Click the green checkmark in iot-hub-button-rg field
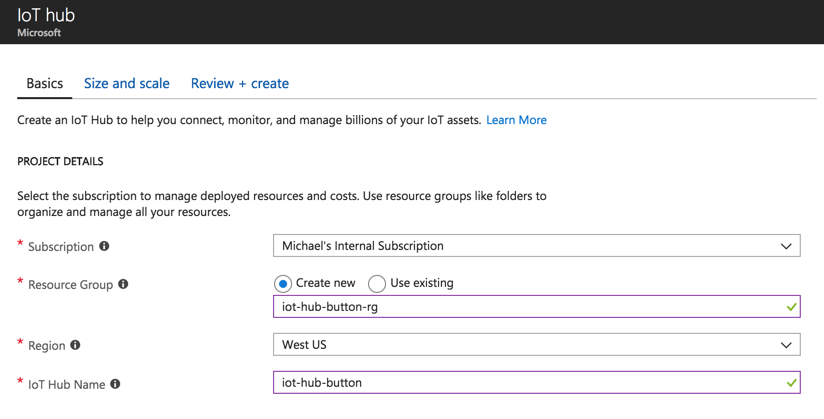The image size is (824, 419). (791, 307)
